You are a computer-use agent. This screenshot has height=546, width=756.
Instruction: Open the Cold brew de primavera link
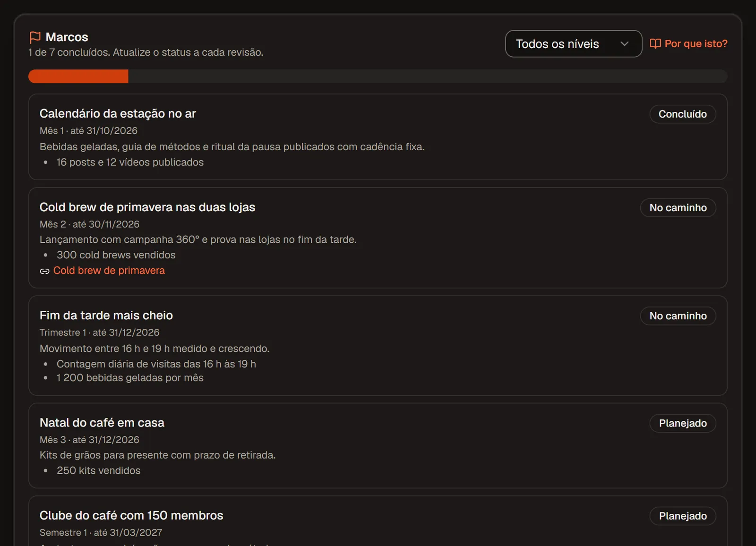pos(109,271)
